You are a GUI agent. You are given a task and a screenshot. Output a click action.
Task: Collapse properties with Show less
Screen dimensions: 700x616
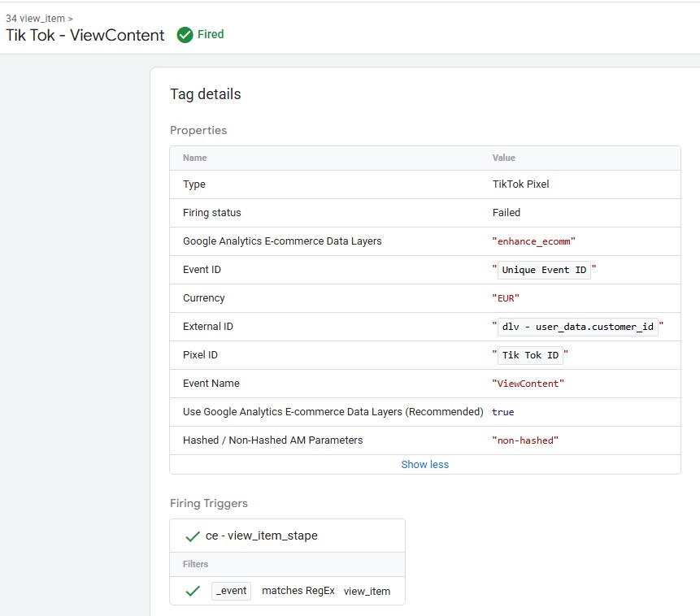[x=424, y=464]
